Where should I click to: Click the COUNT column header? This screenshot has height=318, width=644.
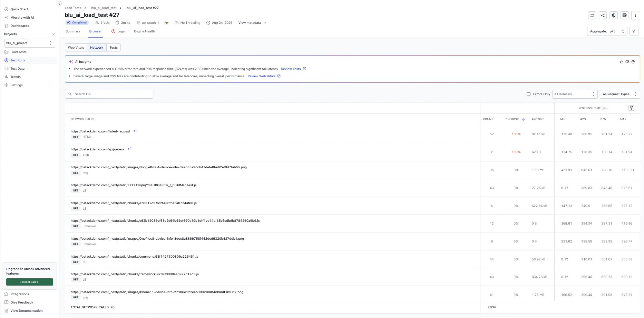pyautogui.click(x=488, y=119)
